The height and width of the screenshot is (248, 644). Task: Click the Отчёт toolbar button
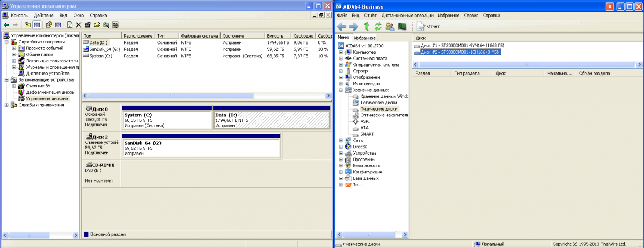tap(428, 26)
